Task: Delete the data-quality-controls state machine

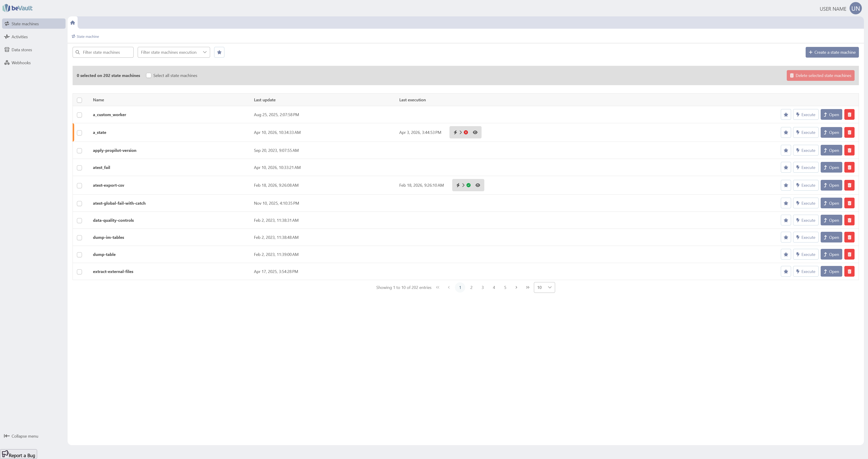Action: pos(850,220)
